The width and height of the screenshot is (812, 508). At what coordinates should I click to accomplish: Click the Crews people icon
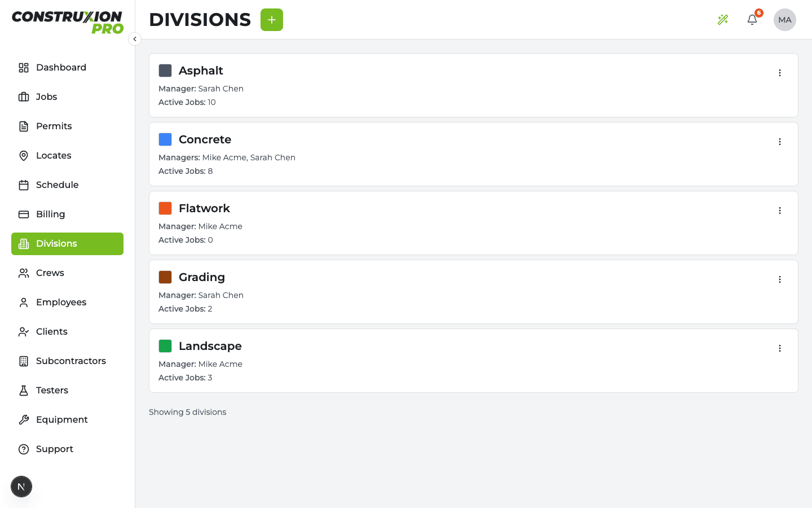24,273
